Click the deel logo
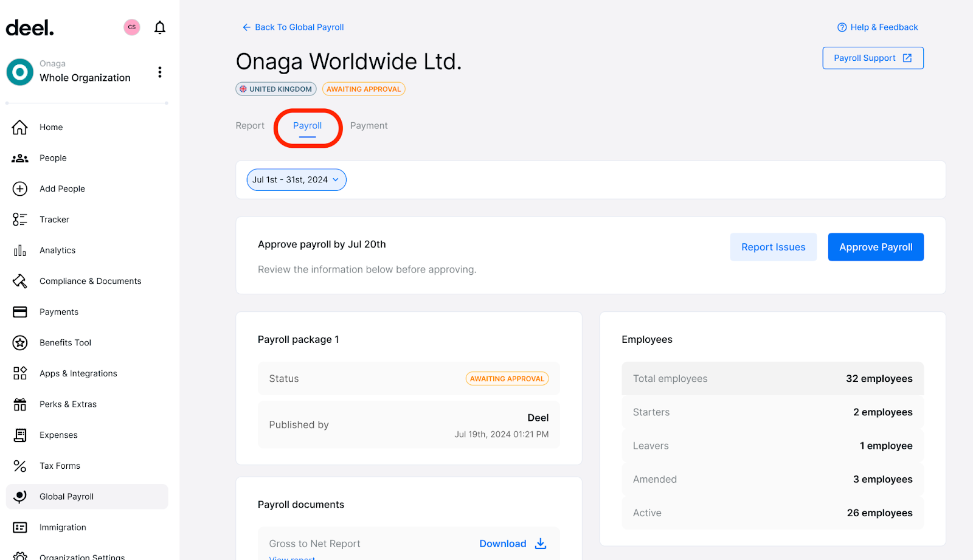The height and width of the screenshot is (560, 973). tap(30, 28)
